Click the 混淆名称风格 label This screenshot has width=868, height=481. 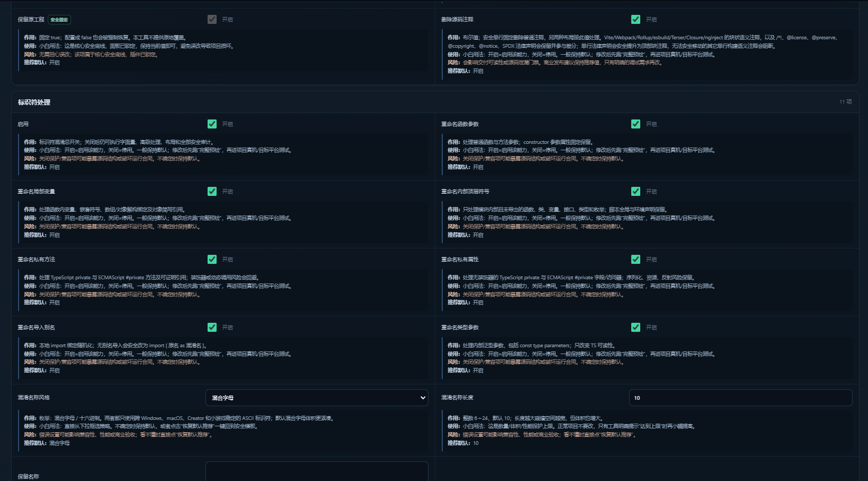pos(33,398)
